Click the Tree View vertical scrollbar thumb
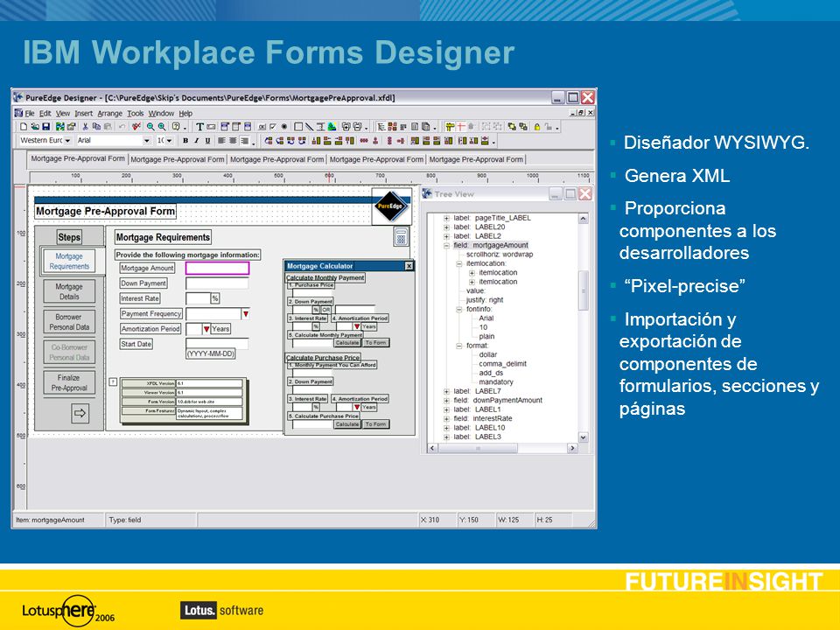The height and width of the screenshot is (630, 840). tap(584, 290)
